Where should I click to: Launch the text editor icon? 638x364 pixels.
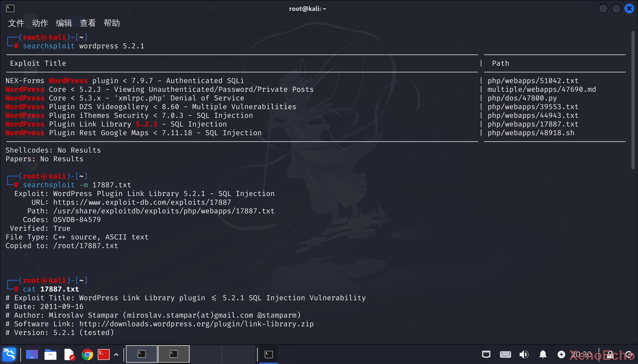click(x=69, y=354)
